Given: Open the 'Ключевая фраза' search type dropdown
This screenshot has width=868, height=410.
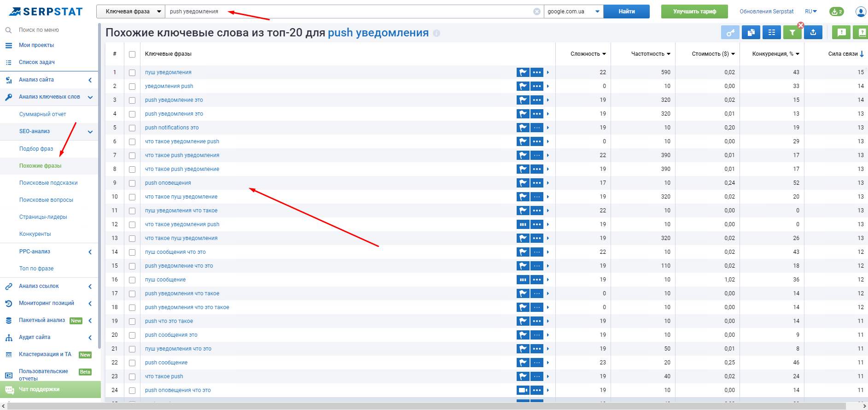Looking at the screenshot, I should [x=130, y=12].
